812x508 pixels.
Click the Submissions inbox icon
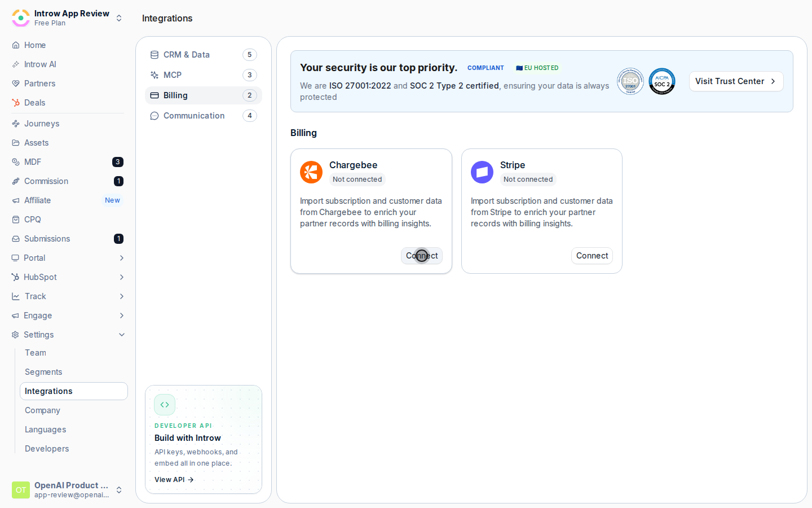16,239
